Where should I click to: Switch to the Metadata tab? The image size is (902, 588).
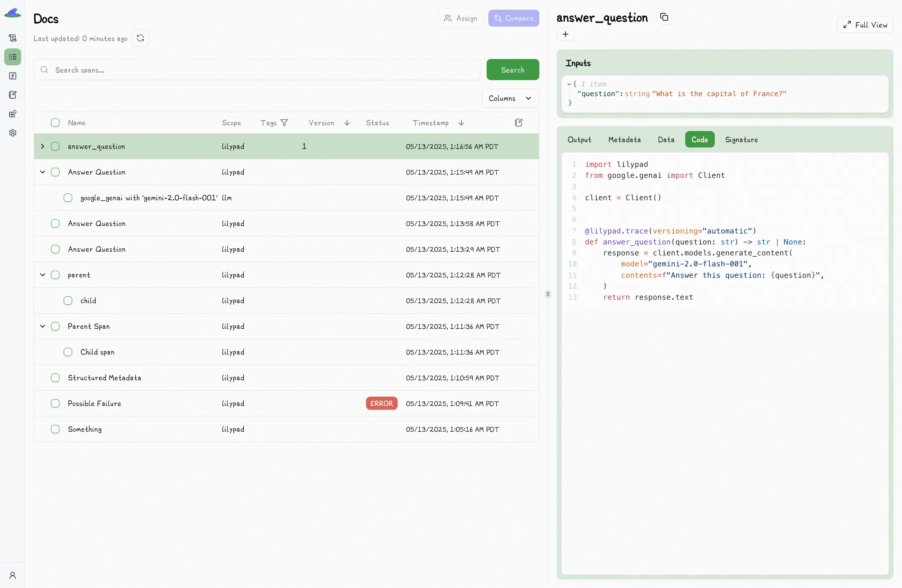pos(624,140)
